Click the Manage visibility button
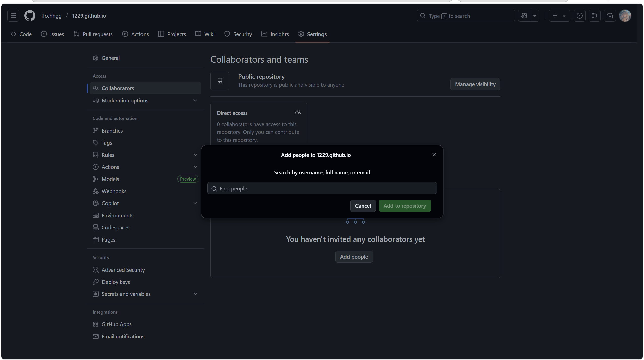The width and height of the screenshot is (644, 360). click(x=475, y=84)
